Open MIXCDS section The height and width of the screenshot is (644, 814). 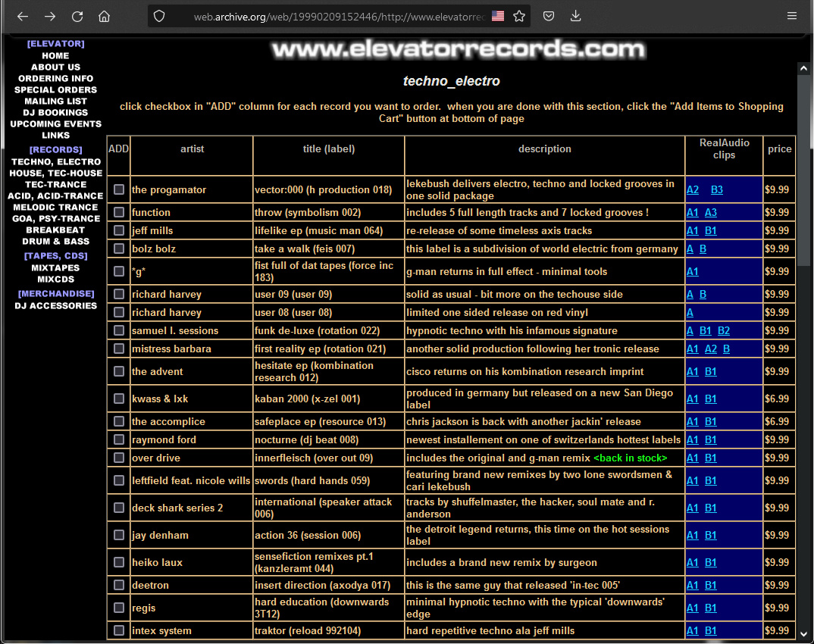coord(55,280)
